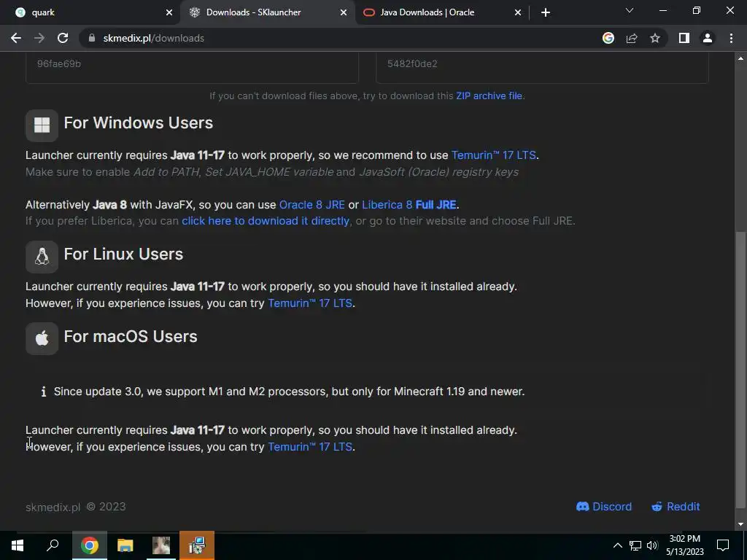Screen dimensions: 747x560
Task: Click the Windows logo section icon
Action: click(42, 125)
